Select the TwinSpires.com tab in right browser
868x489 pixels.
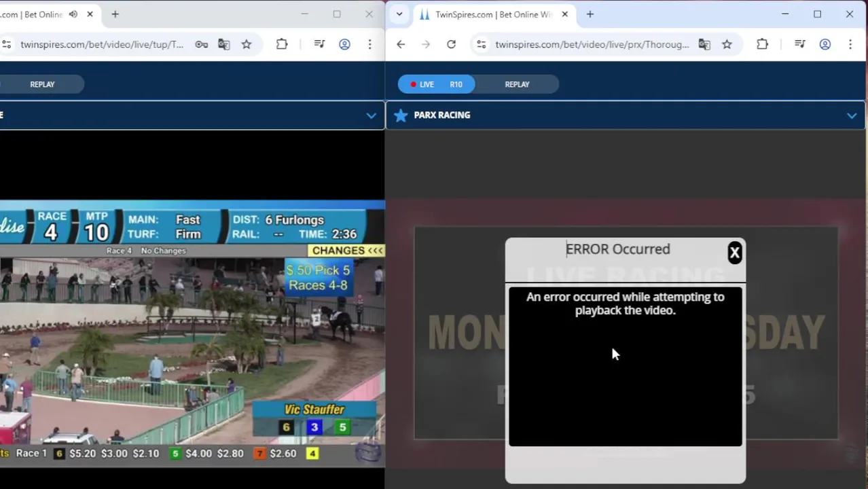[x=493, y=14]
